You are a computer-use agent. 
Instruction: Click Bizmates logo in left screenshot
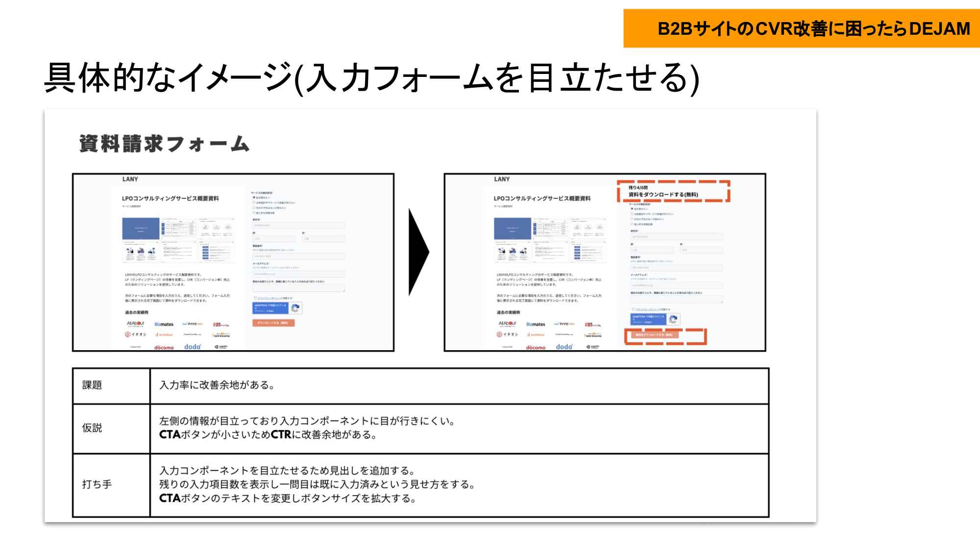point(164,324)
